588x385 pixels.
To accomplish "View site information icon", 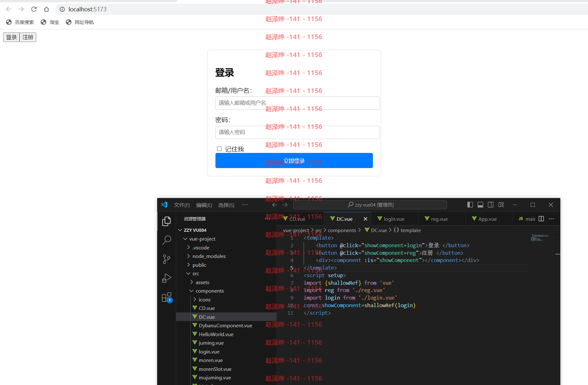I will tap(62, 9).
